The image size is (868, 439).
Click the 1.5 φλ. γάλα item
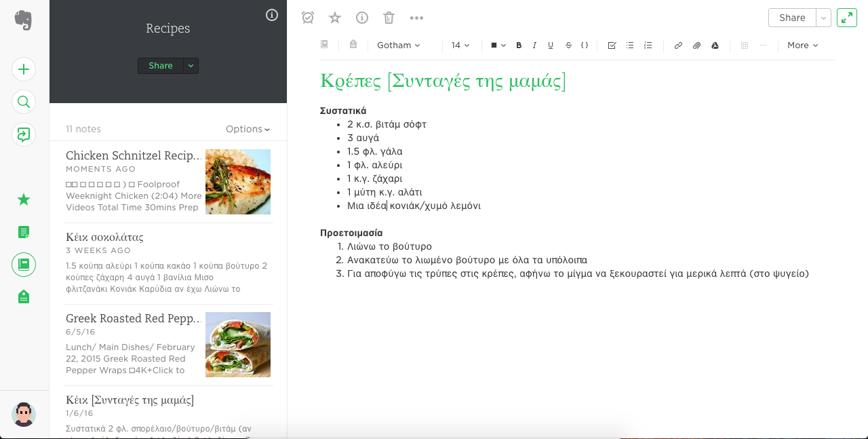pos(374,151)
